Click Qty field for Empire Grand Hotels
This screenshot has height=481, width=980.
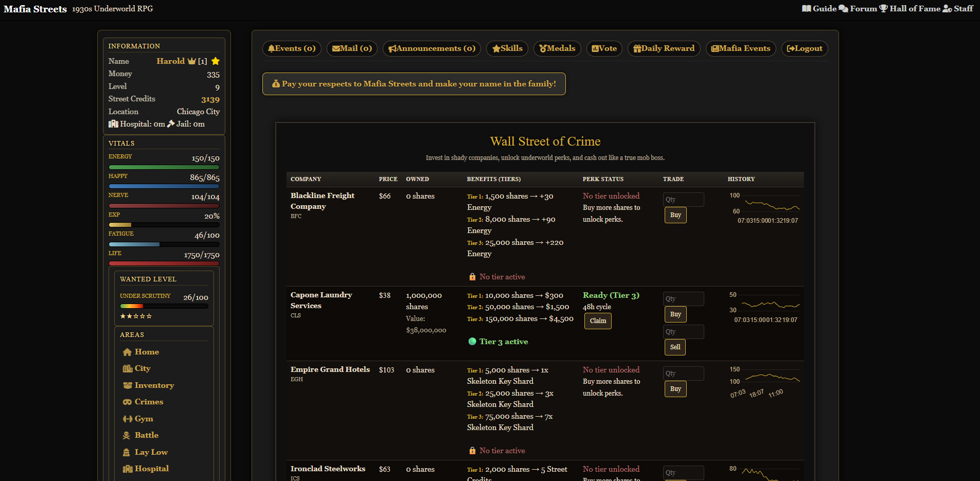pyautogui.click(x=683, y=373)
